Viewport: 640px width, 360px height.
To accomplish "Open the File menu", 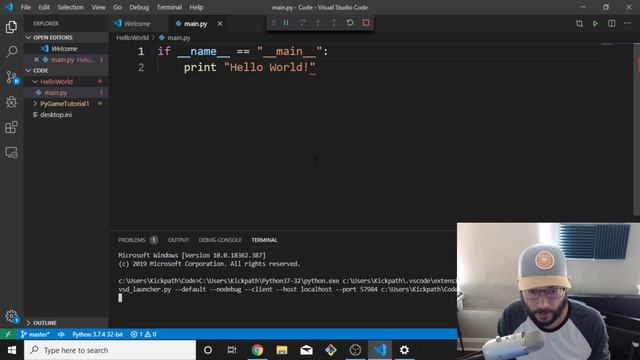I will (x=26, y=7).
